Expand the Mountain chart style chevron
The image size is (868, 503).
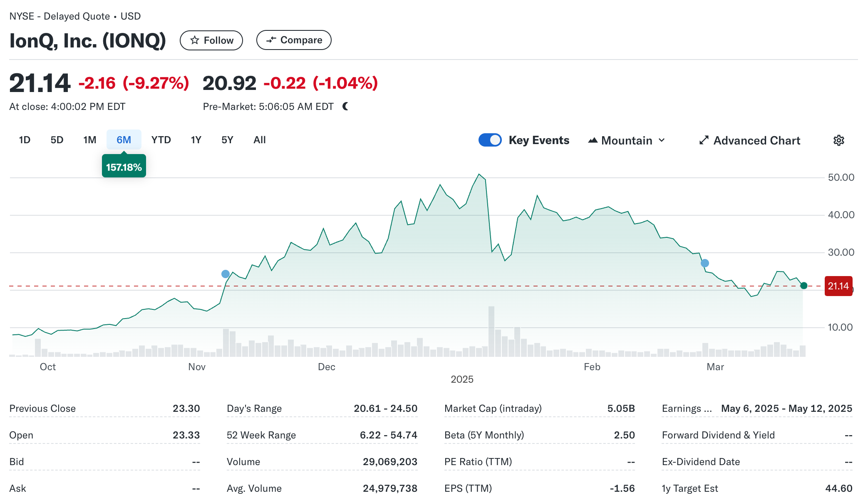pyautogui.click(x=662, y=140)
